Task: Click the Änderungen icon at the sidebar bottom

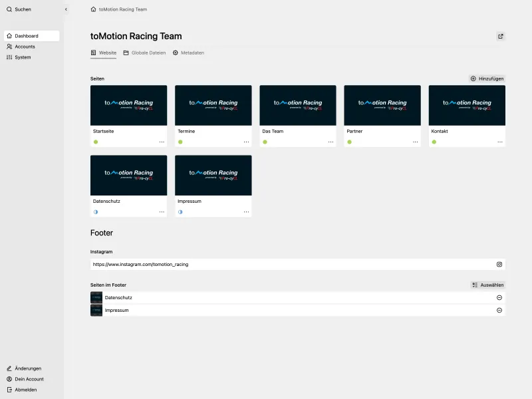Action: (9, 368)
